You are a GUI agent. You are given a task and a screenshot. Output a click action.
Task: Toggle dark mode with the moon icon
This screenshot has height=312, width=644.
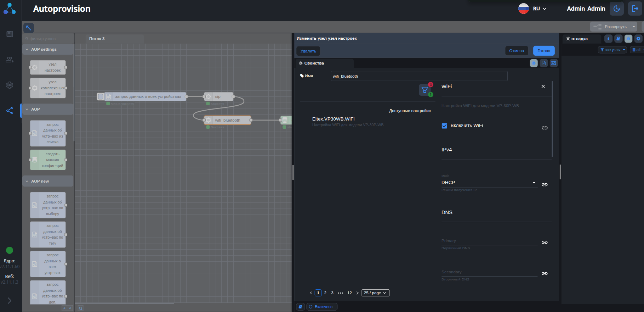point(616,9)
